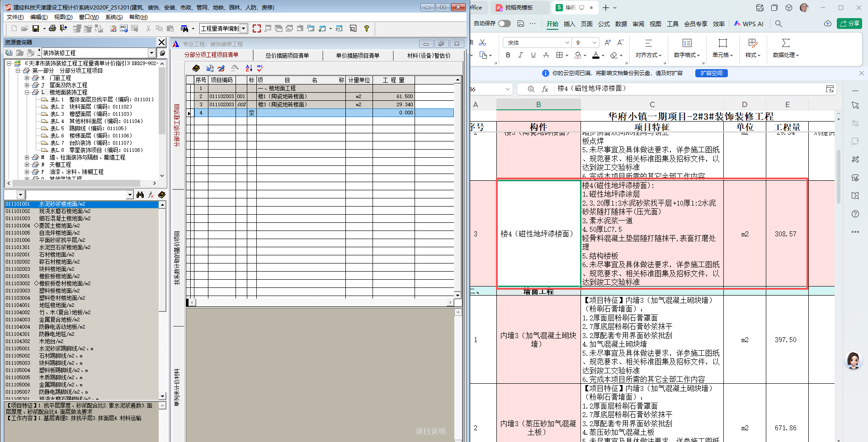Toggle italic formatting in WPS
Image resolution: width=868 pixels, height=442 pixels.
(520, 55)
